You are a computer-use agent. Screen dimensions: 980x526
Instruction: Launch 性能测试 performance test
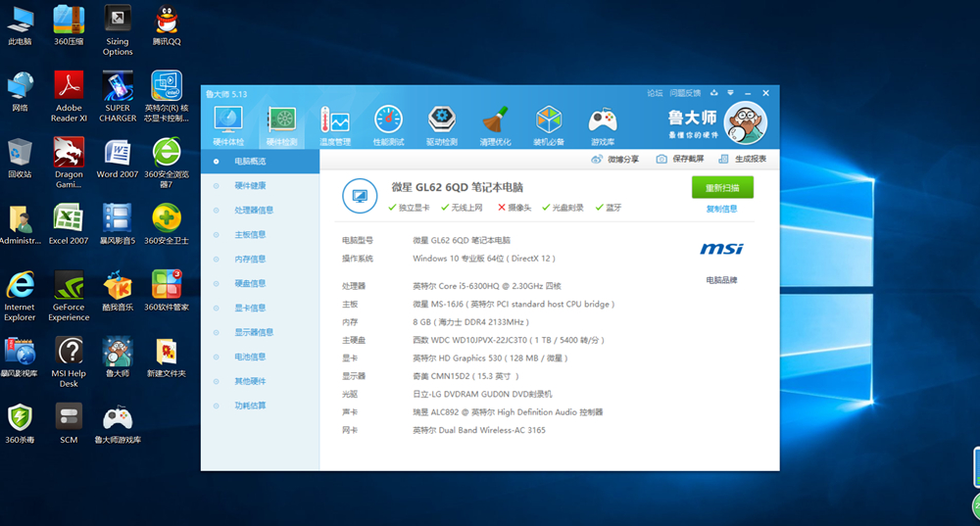click(388, 125)
